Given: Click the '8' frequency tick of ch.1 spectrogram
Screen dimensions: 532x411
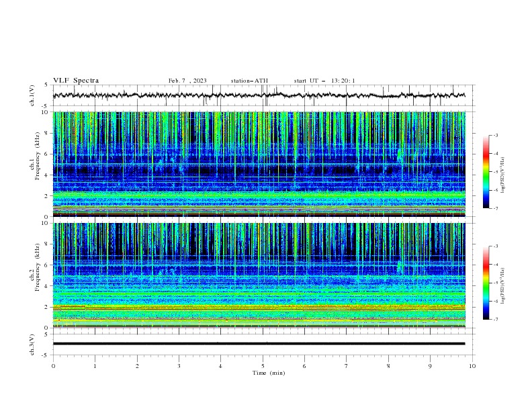Looking at the screenshot, I should 46,133.
